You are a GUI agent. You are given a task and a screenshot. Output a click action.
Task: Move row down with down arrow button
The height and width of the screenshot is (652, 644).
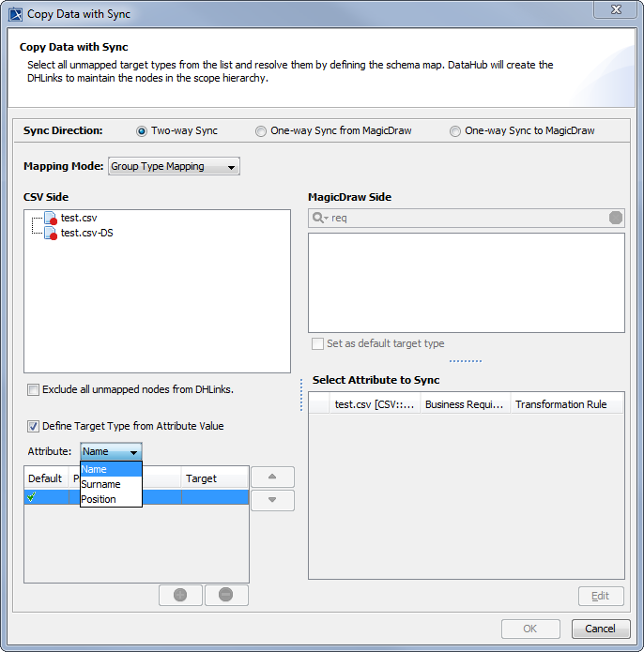point(272,500)
